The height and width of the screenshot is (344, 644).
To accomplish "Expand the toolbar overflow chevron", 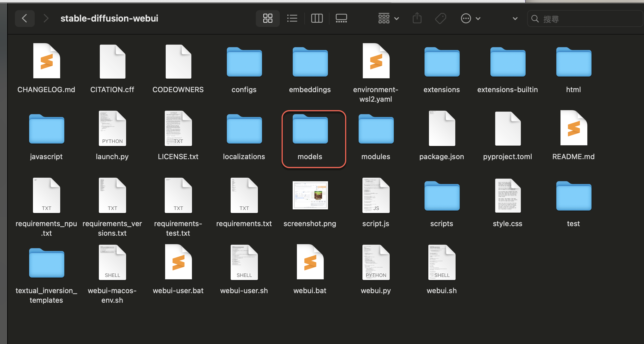I will 515,19.
